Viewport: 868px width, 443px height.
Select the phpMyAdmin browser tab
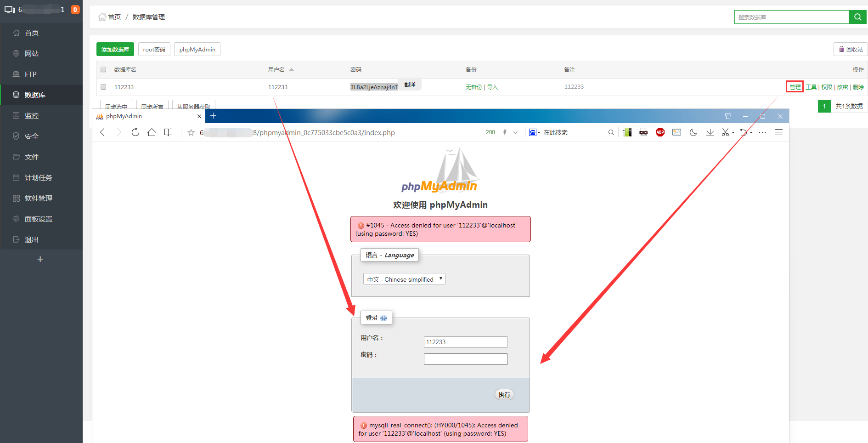148,116
